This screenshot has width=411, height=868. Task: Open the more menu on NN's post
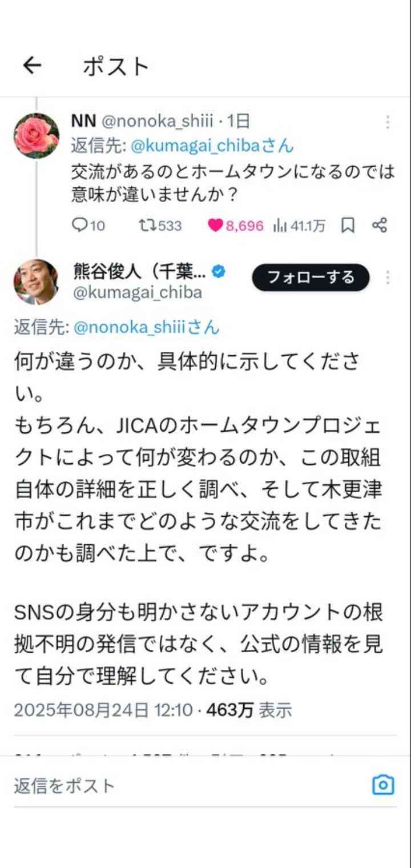[388, 122]
